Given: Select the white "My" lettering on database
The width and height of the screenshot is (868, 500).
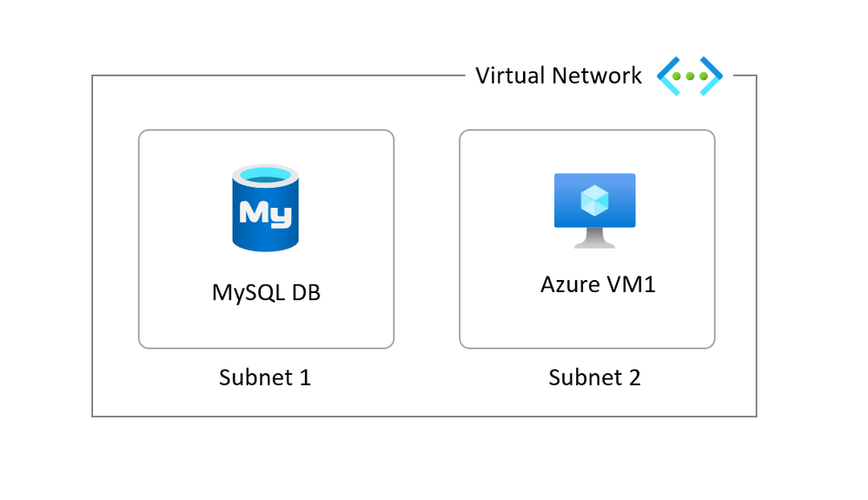Looking at the screenshot, I should [265, 213].
